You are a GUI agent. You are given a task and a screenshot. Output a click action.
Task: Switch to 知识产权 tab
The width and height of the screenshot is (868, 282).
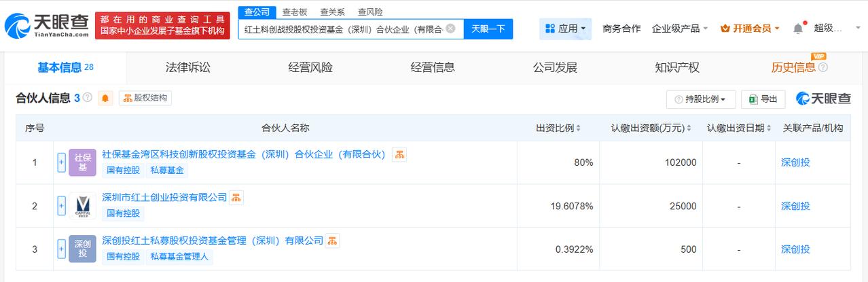[x=677, y=67]
